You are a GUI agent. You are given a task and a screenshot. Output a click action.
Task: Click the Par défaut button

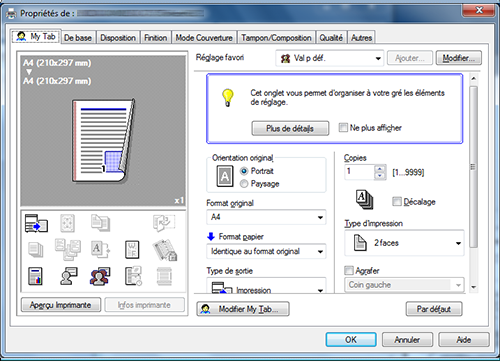pyautogui.click(x=434, y=309)
